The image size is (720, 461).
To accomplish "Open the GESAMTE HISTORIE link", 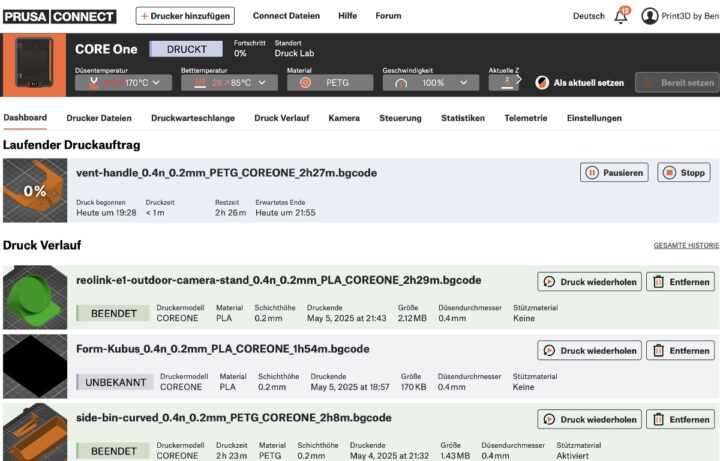I will click(685, 245).
